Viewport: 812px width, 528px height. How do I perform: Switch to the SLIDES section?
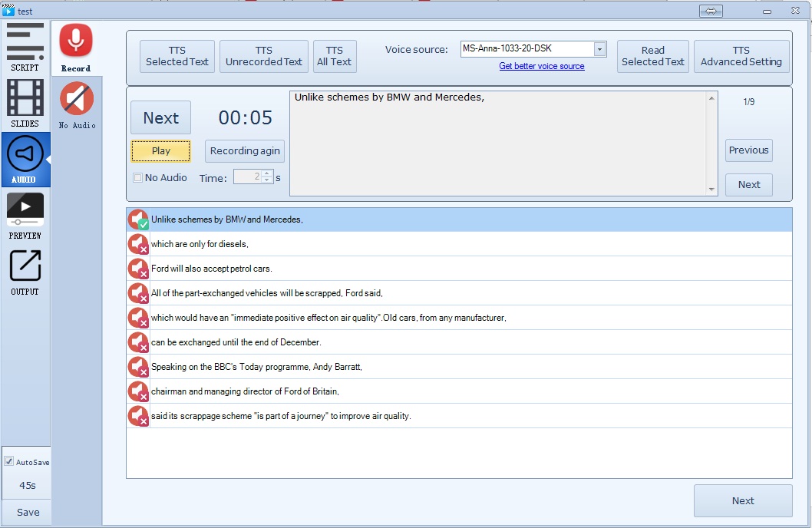click(25, 103)
